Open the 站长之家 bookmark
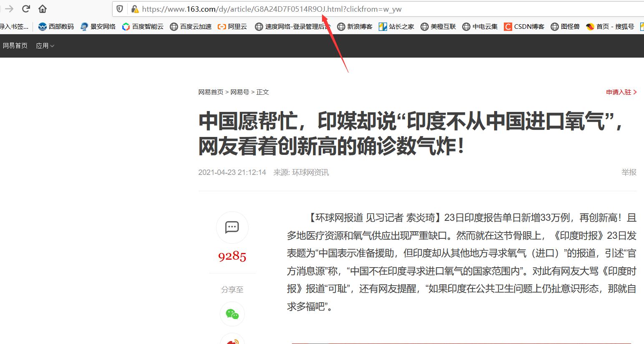This screenshot has width=644, height=344. (x=396, y=27)
